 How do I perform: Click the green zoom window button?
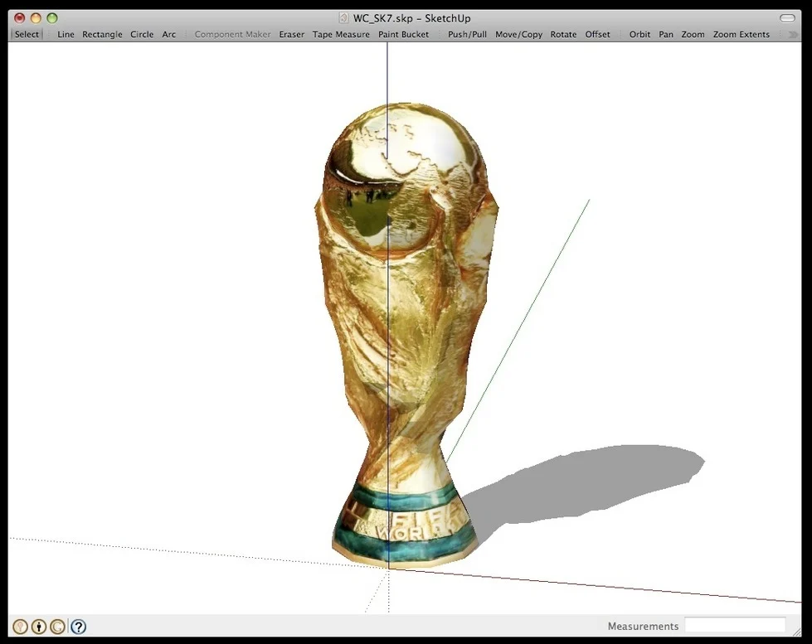51,18
